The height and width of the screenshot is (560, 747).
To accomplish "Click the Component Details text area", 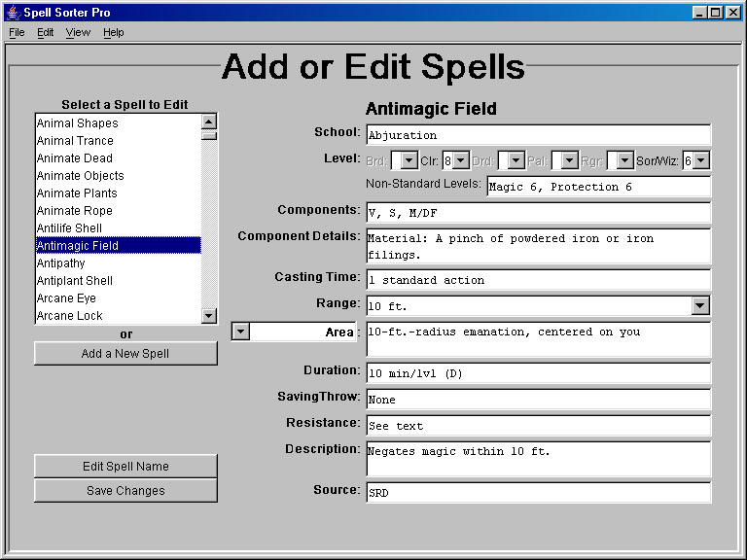I will pos(538,246).
